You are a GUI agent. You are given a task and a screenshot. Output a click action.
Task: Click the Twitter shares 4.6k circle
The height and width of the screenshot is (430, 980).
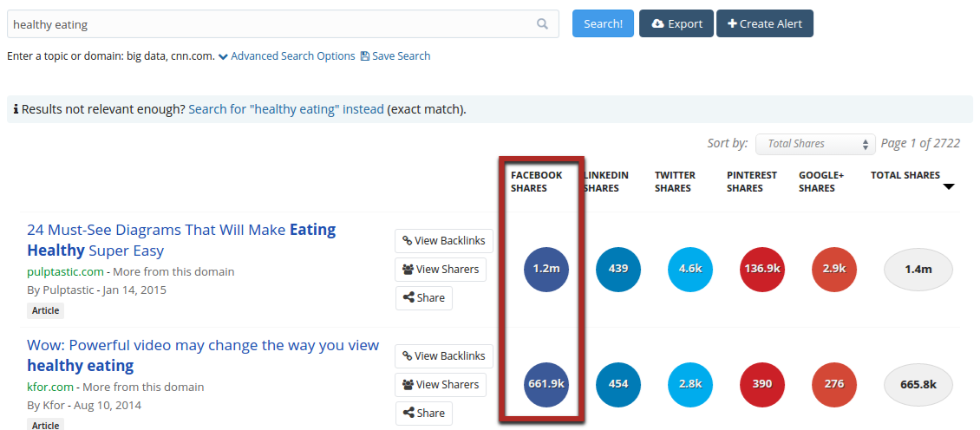pyautogui.click(x=690, y=270)
